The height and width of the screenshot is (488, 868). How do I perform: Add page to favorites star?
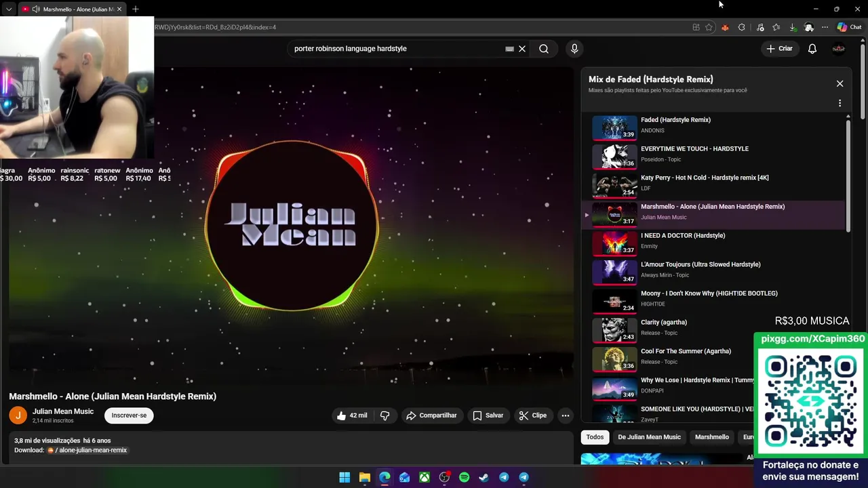click(x=709, y=27)
